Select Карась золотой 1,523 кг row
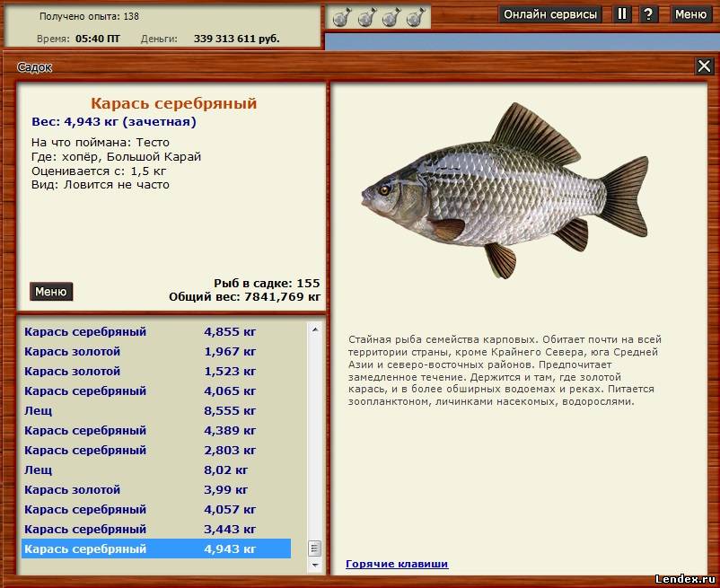This screenshot has width=720, height=588. coord(156,371)
